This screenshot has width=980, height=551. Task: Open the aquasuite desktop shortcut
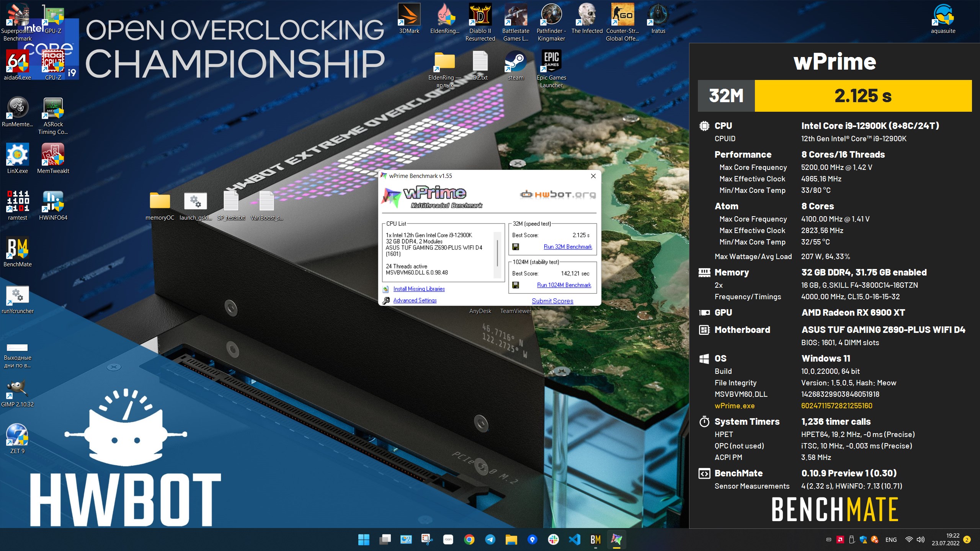tap(943, 18)
